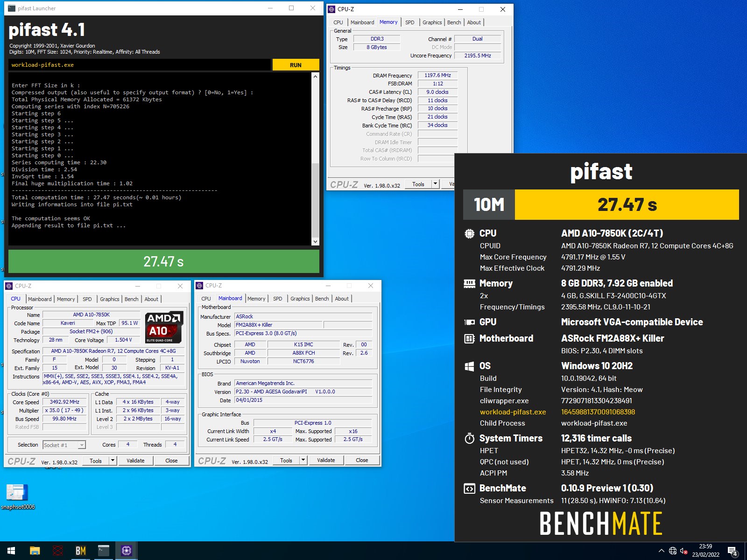Screen dimensions: 747x560
Task: Open Memory tab in bottom-left CPU-Z window
Action: click(x=66, y=299)
